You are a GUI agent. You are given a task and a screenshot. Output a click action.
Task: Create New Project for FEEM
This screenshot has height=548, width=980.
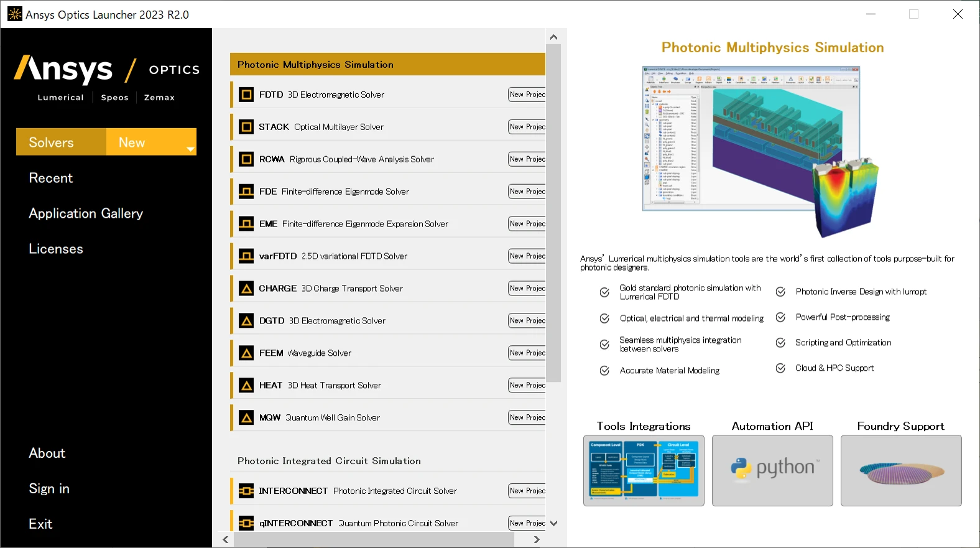tap(527, 353)
